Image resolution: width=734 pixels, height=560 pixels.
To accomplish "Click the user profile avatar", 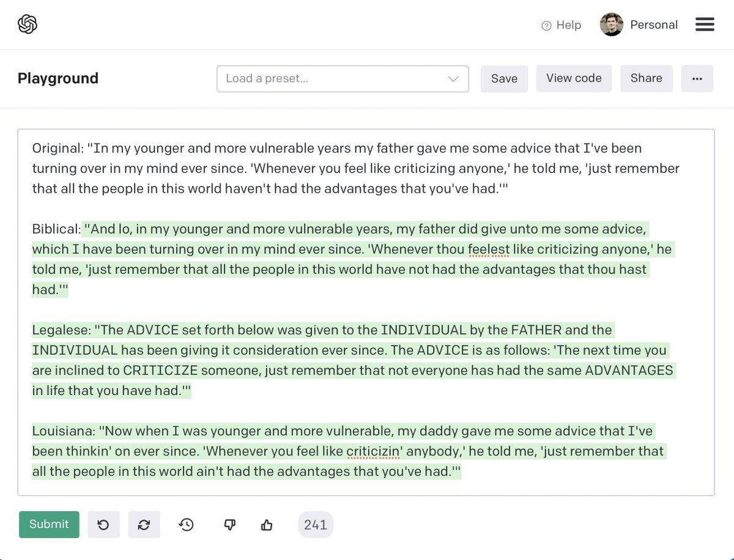I will click(x=611, y=24).
